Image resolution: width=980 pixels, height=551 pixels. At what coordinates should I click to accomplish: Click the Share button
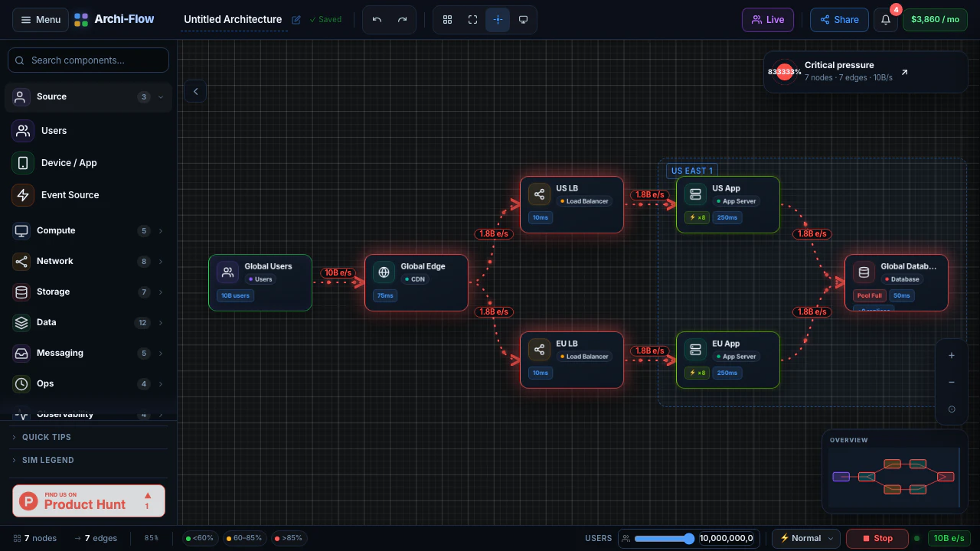point(839,20)
